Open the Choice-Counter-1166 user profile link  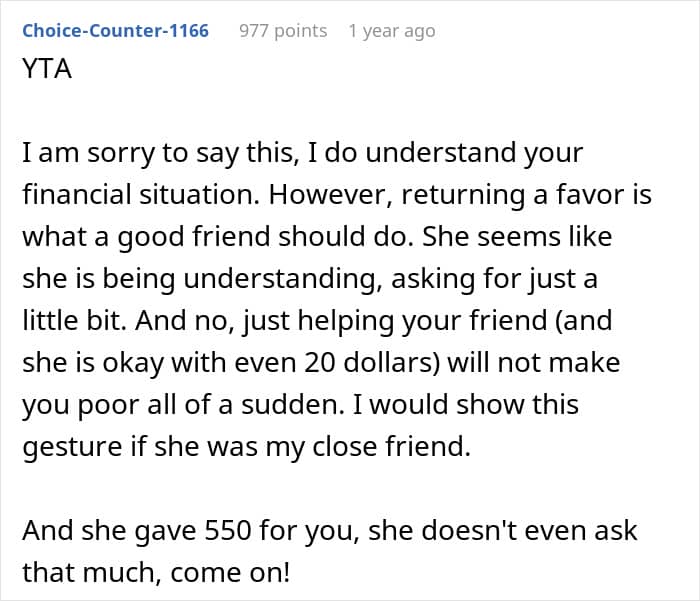tap(115, 31)
